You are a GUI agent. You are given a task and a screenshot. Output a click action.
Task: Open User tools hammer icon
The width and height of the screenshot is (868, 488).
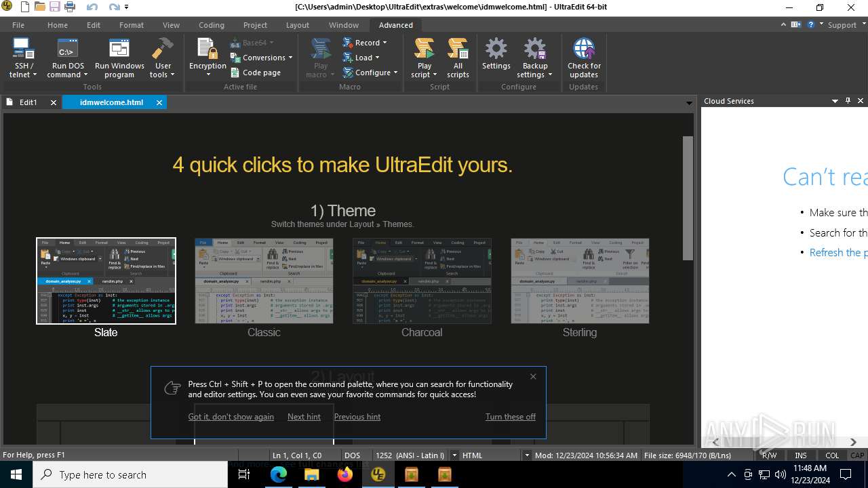coord(163,58)
